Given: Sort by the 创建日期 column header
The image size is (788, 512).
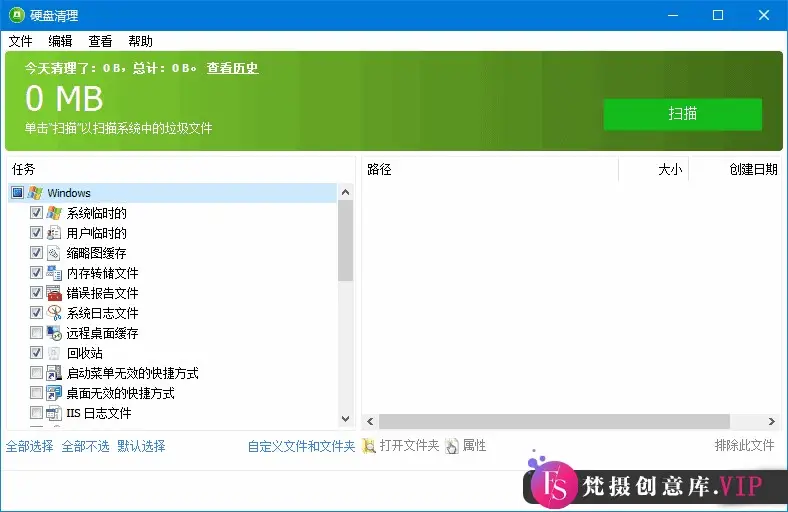Looking at the screenshot, I should [x=735, y=169].
